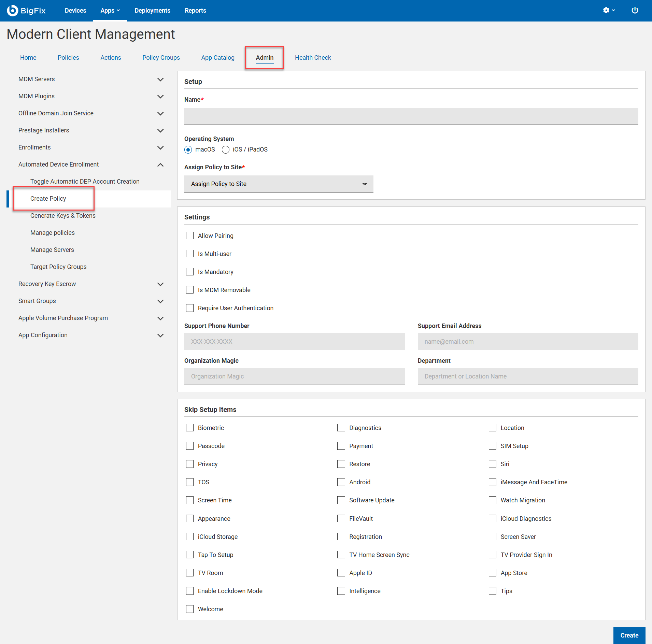The height and width of the screenshot is (644, 652).
Task: Expand the MDM Servers section chevron
Action: [160, 79]
